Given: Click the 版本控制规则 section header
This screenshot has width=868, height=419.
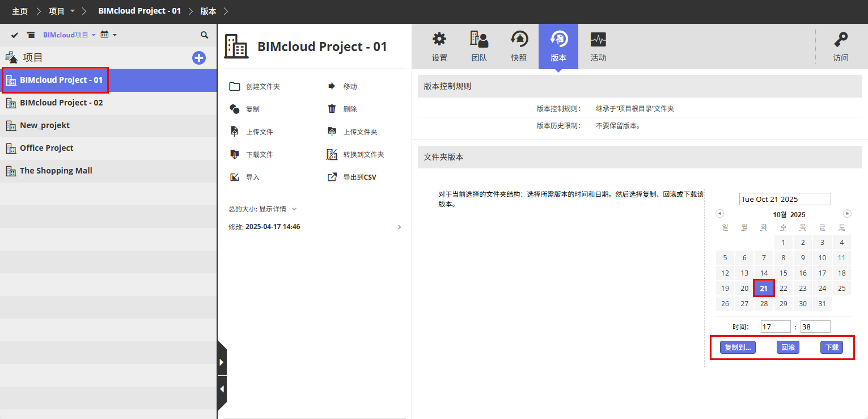Looking at the screenshot, I should (x=640, y=86).
